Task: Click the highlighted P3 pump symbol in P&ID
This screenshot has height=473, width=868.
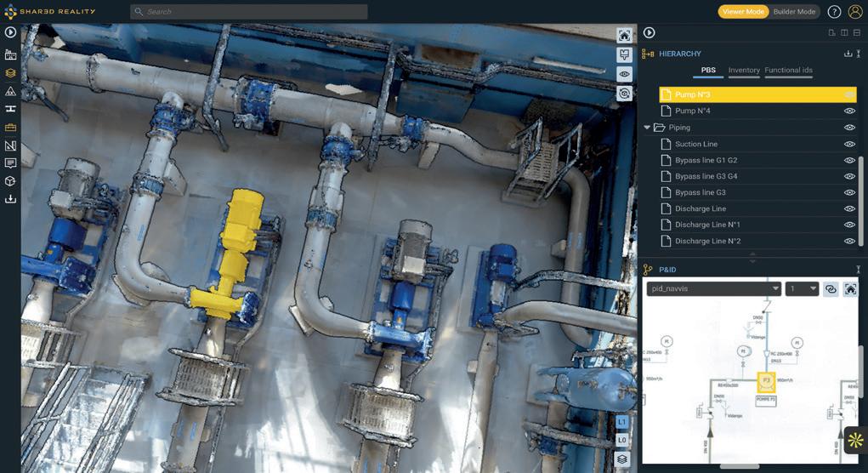Action: pos(766,382)
